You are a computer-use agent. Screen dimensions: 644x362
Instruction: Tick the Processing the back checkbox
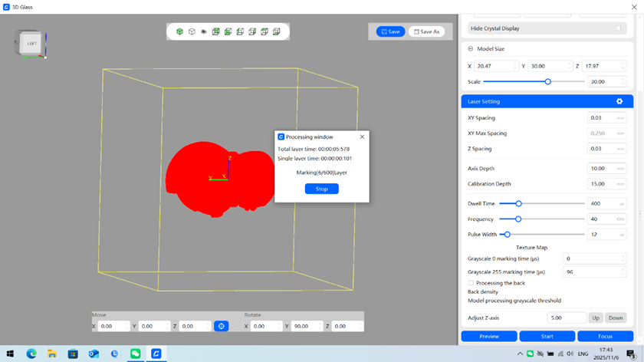[x=471, y=283]
